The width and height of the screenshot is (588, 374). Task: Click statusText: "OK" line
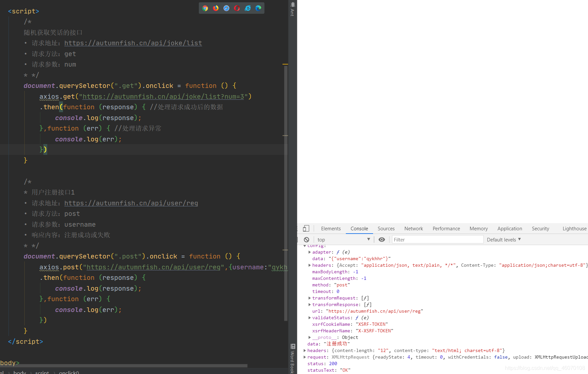[329, 370]
